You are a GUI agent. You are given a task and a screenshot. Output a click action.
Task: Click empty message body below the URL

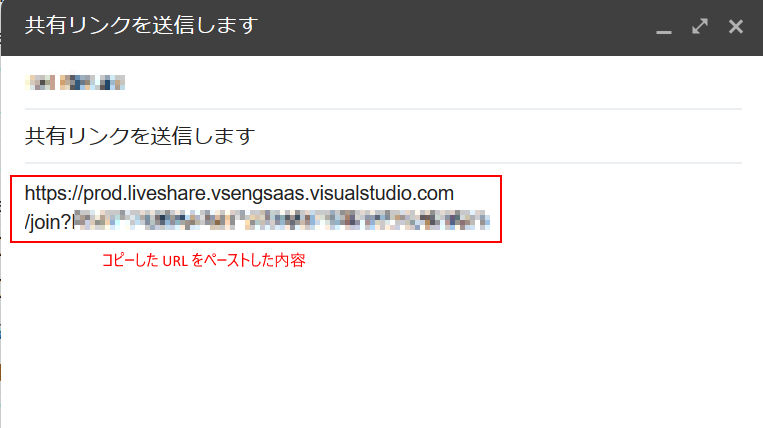tap(383, 350)
